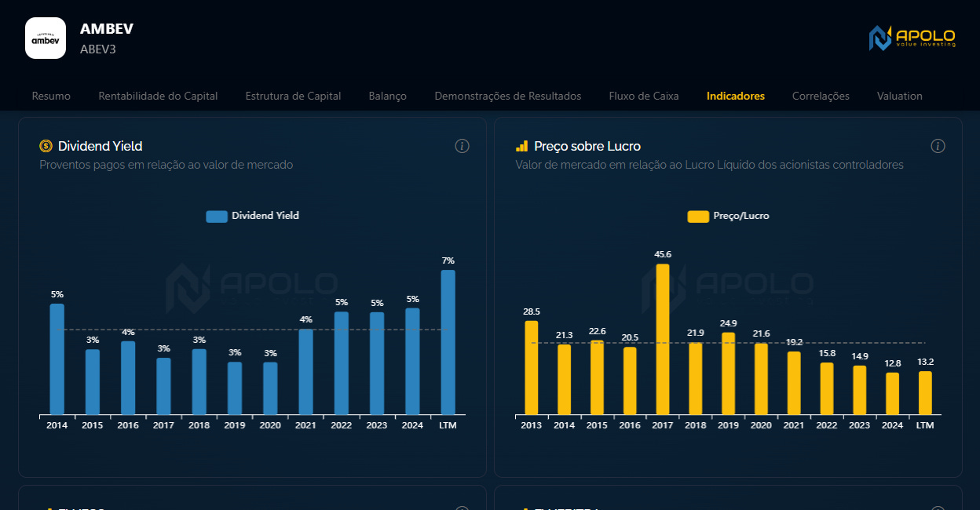The image size is (980, 510).
Task: Select Demonstrações de Resultados tab
Action: click(508, 96)
